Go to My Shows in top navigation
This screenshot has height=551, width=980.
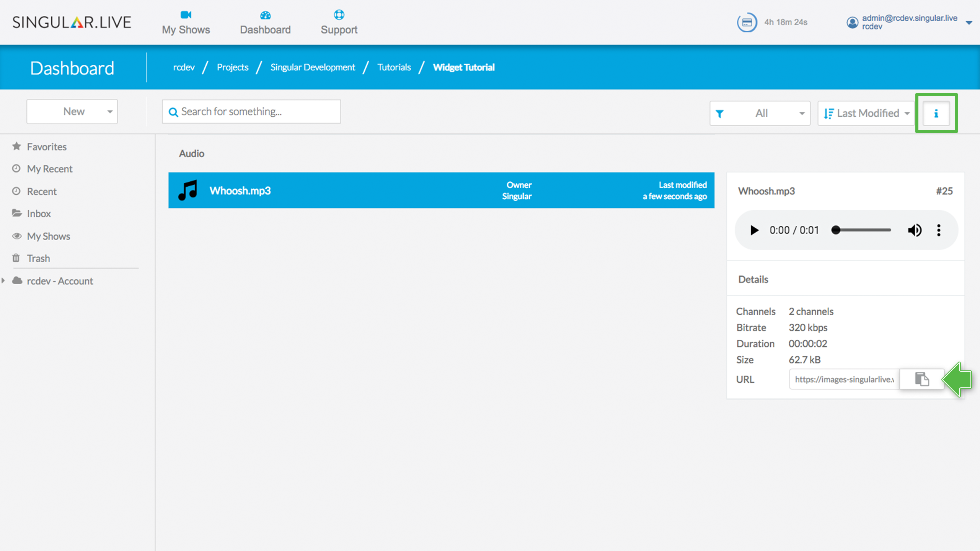(186, 22)
